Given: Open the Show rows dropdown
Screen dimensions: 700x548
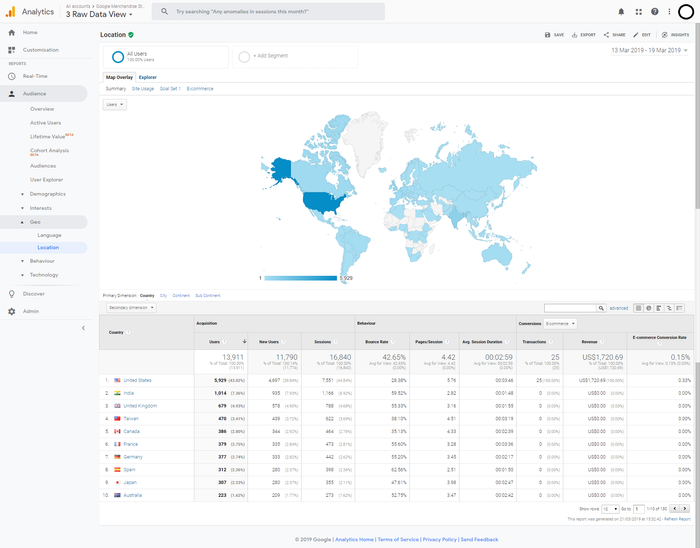Looking at the screenshot, I should (610, 509).
